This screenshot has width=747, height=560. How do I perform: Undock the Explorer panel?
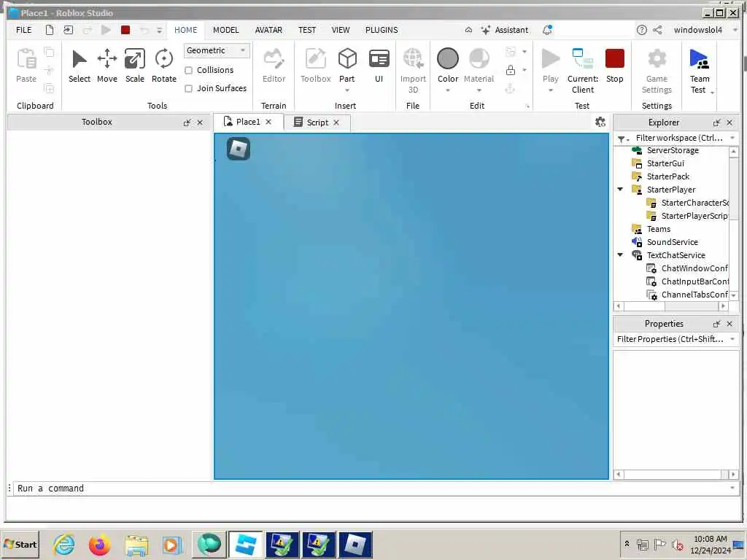click(716, 122)
